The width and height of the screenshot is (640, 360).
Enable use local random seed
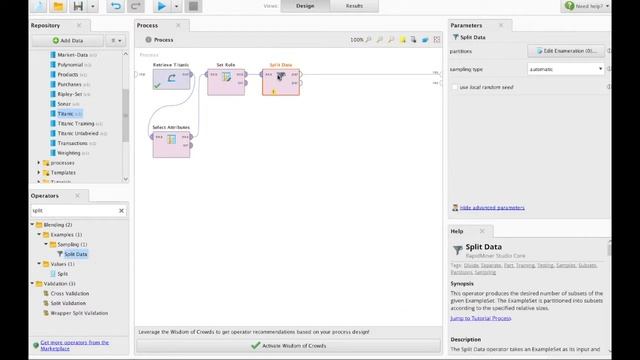455,87
